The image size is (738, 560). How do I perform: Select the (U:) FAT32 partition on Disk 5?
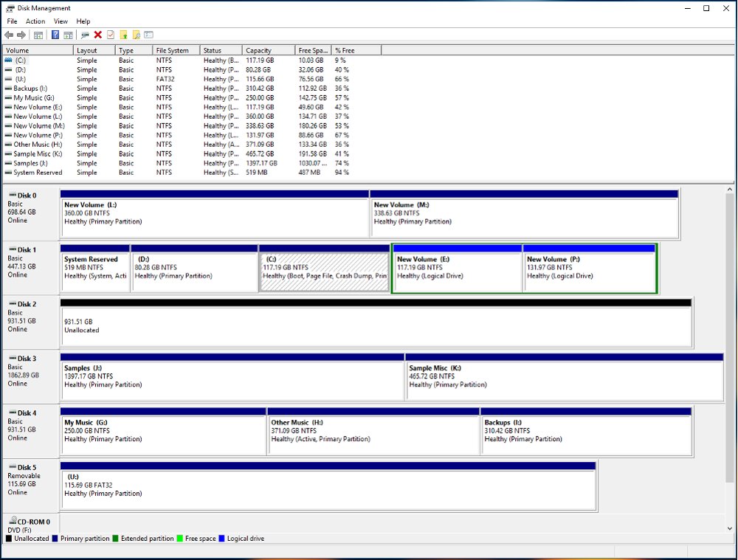click(x=328, y=486)
